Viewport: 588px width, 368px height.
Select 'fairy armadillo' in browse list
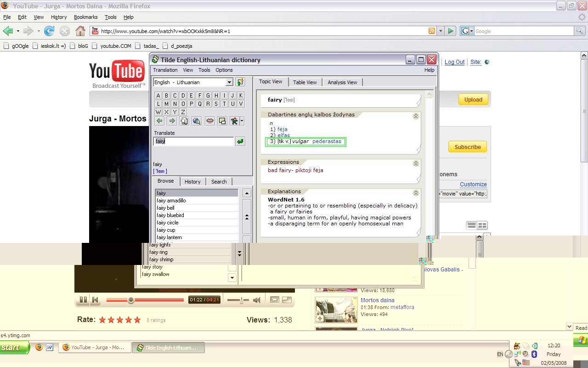point(197,201)
